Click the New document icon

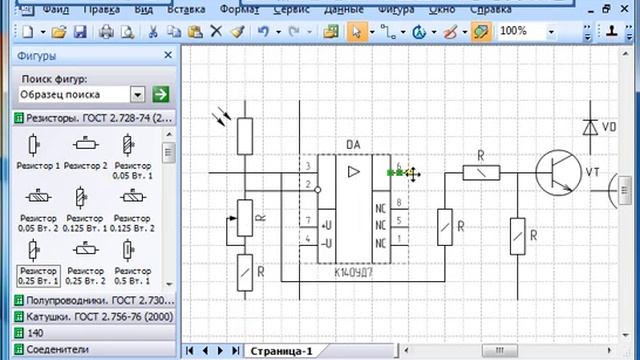28,31
